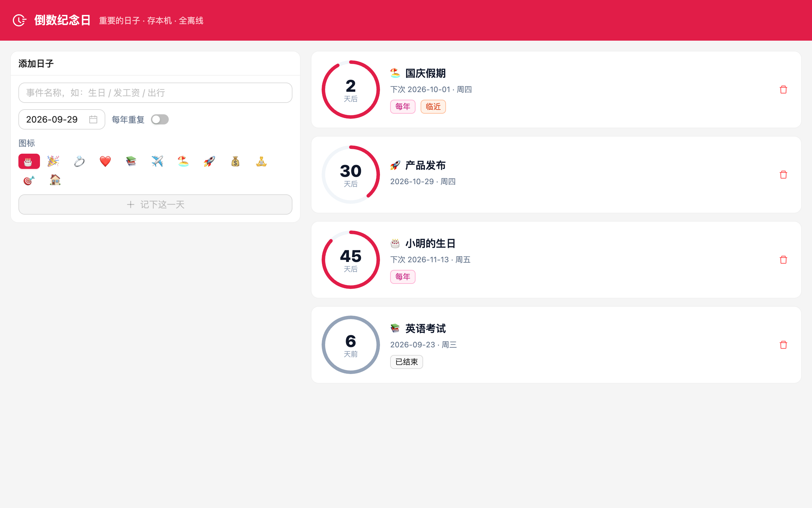This screenshot has width=812, height=508.
Task: Click the 每年重复 label
Action: point(128,120)
